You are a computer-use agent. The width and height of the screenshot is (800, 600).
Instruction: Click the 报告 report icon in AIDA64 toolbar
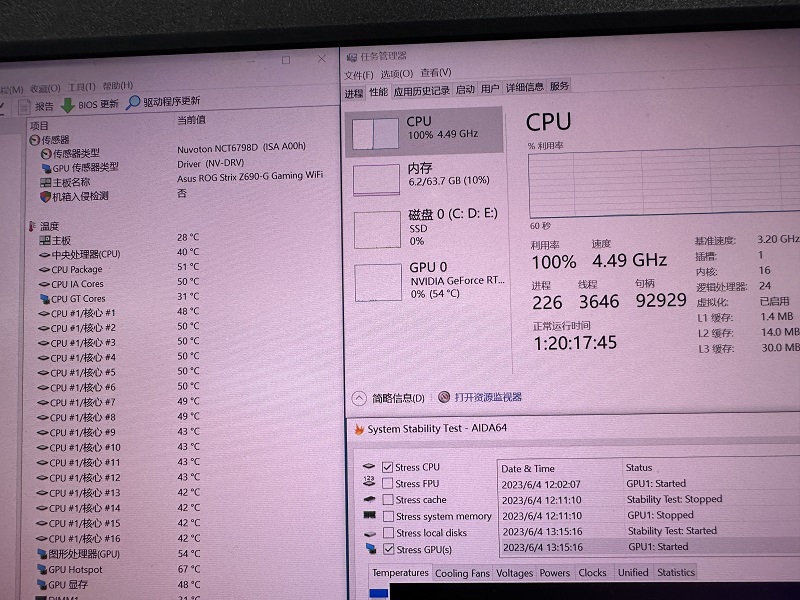tap(24, 107)
